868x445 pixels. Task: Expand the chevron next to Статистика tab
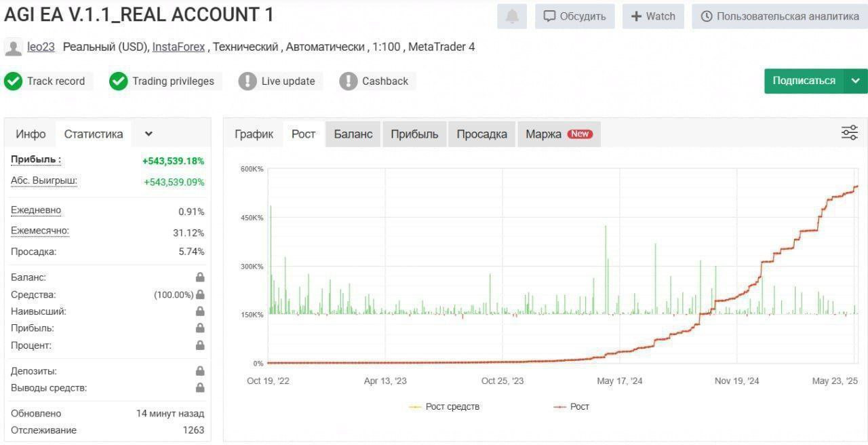tap(149, 134)
